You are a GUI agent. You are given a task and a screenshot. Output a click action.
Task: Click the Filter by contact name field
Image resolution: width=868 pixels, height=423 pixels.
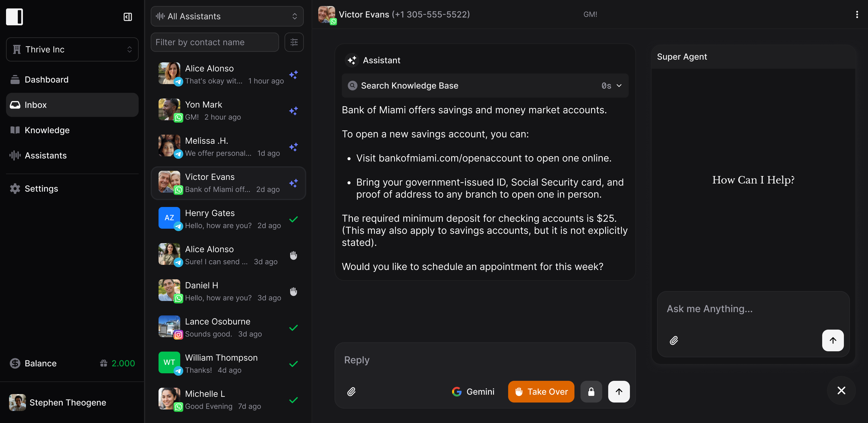(215, 42)
